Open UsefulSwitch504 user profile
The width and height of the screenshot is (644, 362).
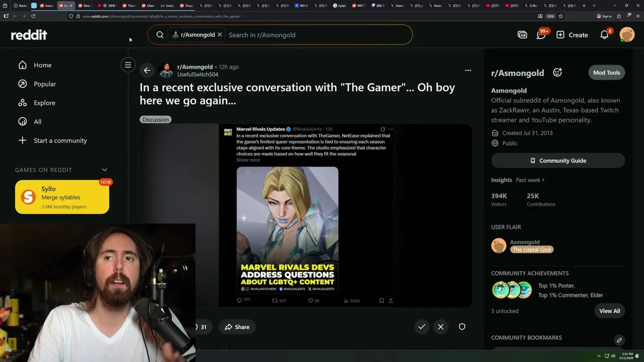(198, 74)
